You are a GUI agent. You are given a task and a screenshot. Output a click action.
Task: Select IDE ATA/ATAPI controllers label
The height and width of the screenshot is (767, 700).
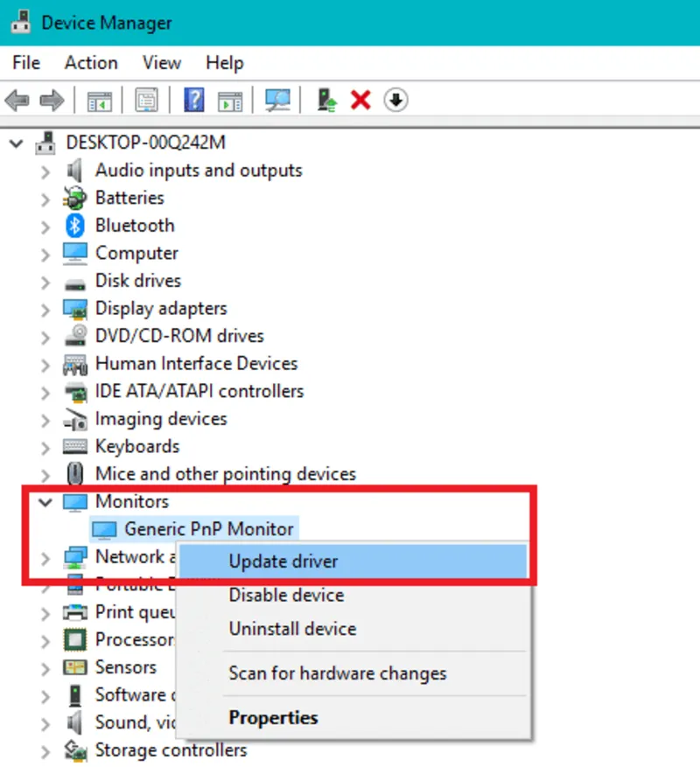point(199,391)
